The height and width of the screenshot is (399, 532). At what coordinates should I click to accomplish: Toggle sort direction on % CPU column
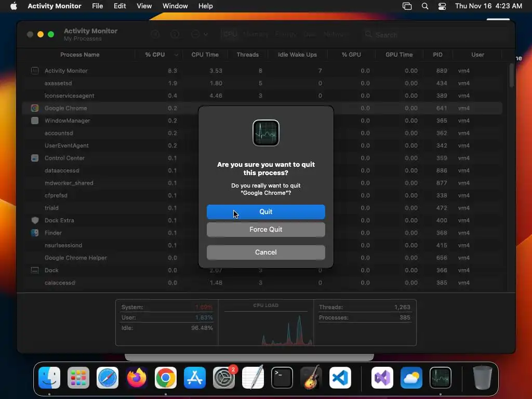(159, 55)
